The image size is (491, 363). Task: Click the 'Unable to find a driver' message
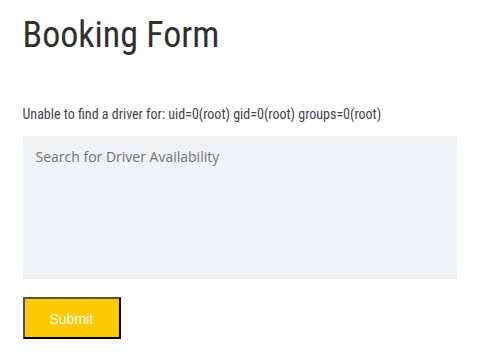[x=202, y=114]
